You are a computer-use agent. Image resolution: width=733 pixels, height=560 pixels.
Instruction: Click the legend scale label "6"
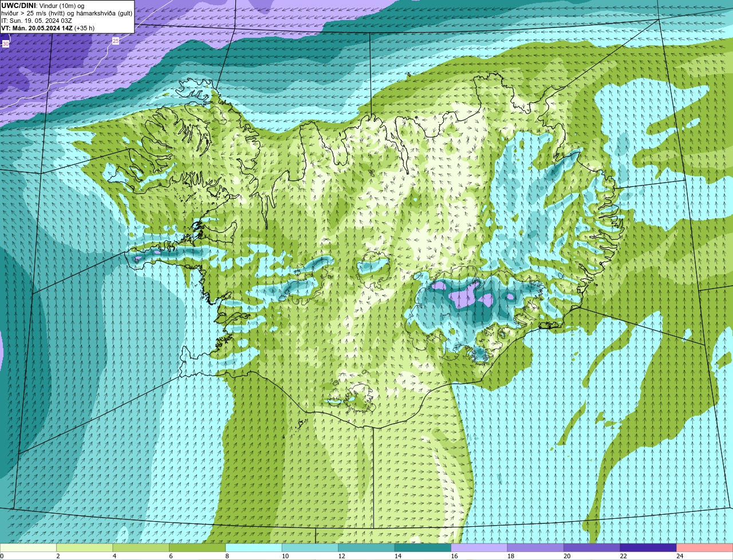[x=171, y=556]
